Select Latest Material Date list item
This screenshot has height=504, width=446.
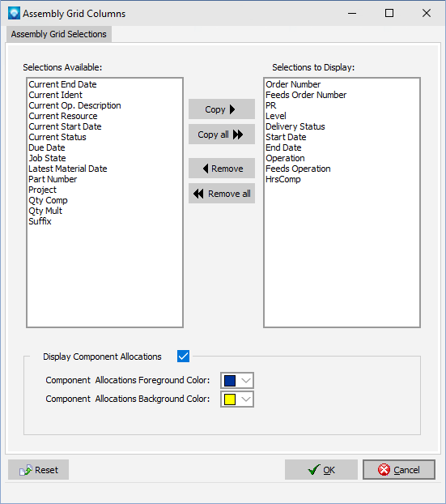tap(68, 169)
